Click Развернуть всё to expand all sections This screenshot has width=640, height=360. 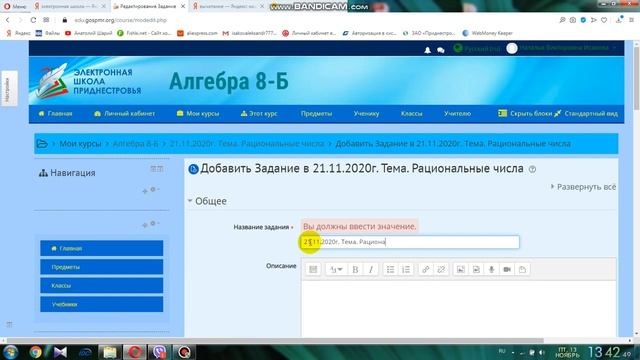coord(584,187)
